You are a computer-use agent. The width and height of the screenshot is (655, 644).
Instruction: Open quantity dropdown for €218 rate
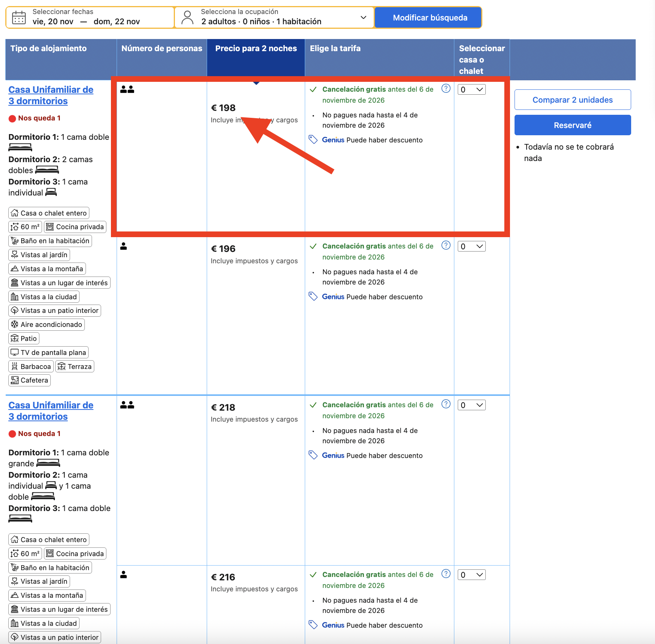(x=472, y=405)
